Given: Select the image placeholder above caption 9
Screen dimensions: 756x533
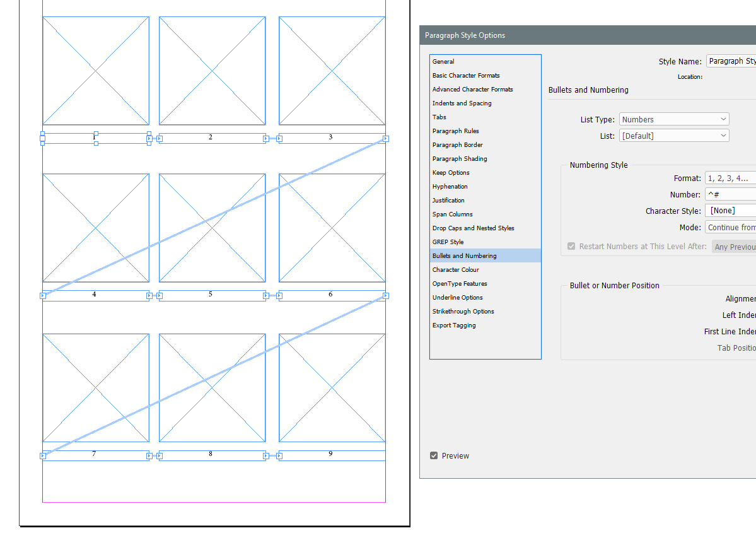Looking at the screenshot, I should tap(332, 388).
